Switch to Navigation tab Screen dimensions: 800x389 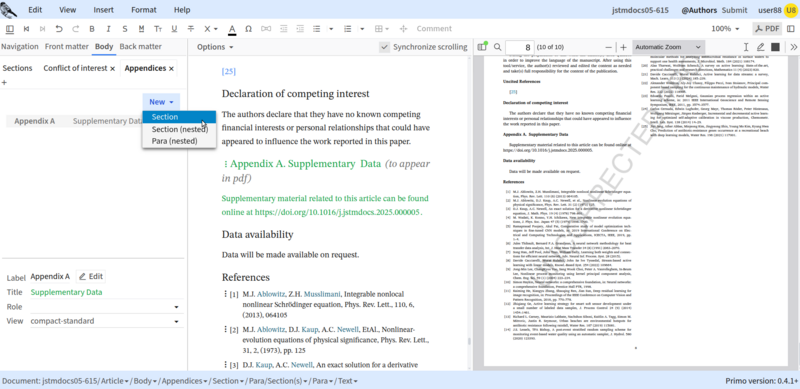(x=19, y=46)
